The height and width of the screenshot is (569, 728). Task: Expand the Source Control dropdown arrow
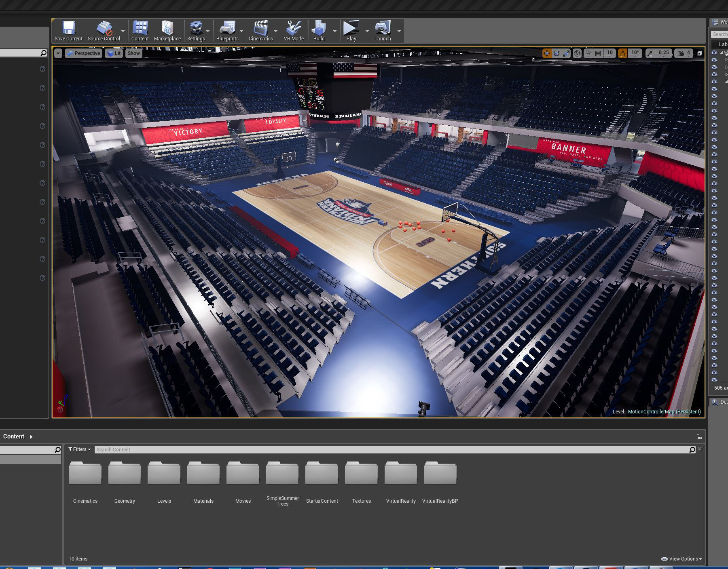coord(123,31)
